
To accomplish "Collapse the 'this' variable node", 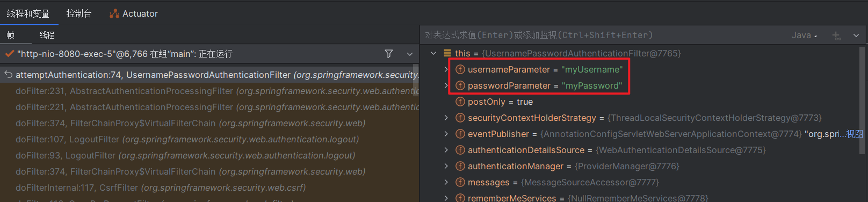I will 433,53.
